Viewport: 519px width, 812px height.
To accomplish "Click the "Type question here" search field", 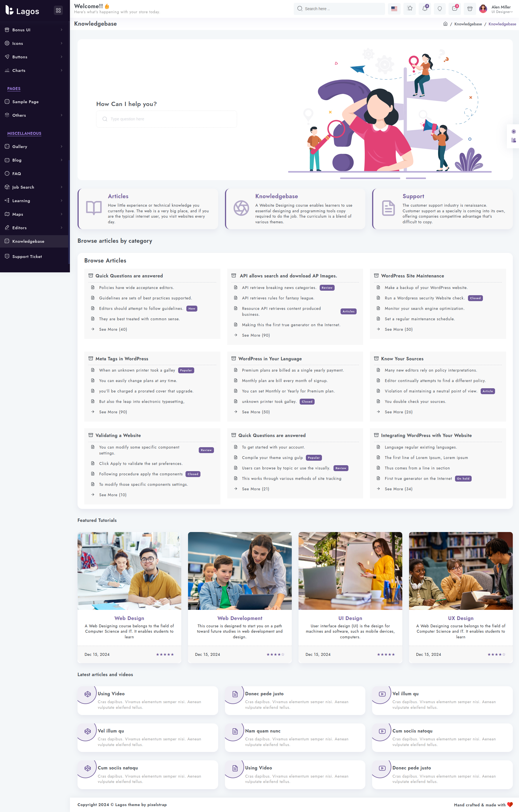I will [x=167, y=119].
